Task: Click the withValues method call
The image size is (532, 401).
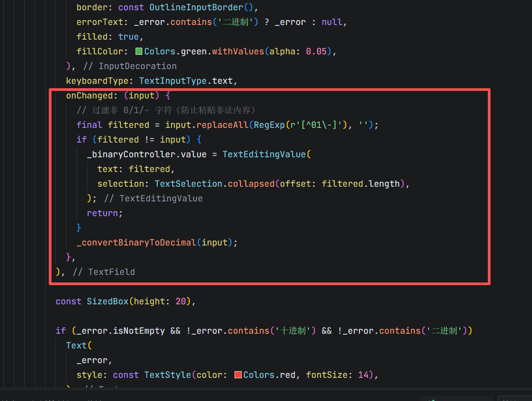Action: pyautogui.click(x=238, y=51)
